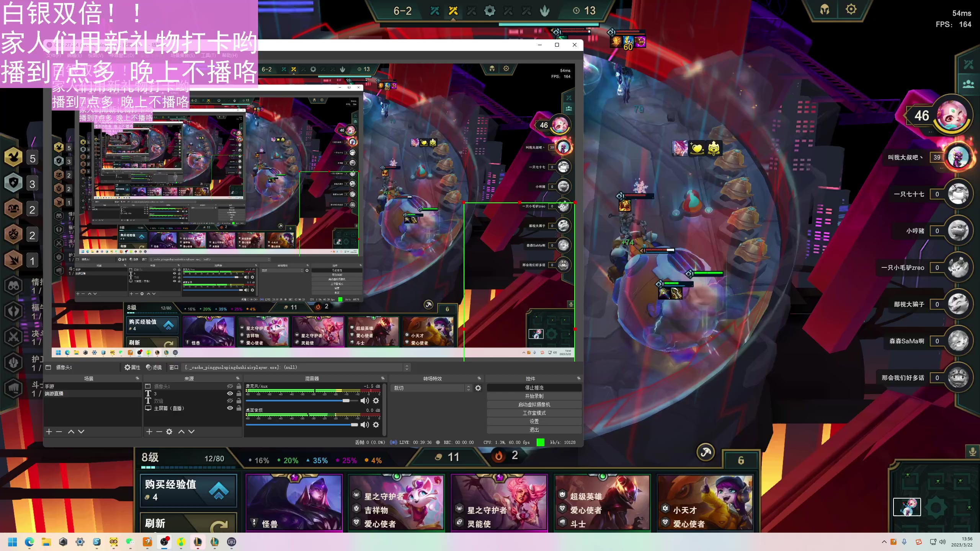980x551 pixels.
Task: Click crossed swords icon on right edge
Action: 969,64
